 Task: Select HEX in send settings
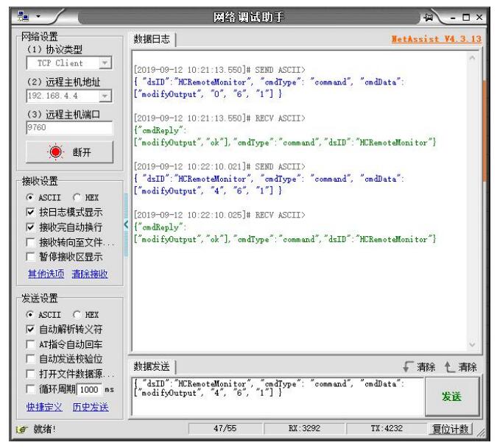pyautogui.click(x=86, y=315)
